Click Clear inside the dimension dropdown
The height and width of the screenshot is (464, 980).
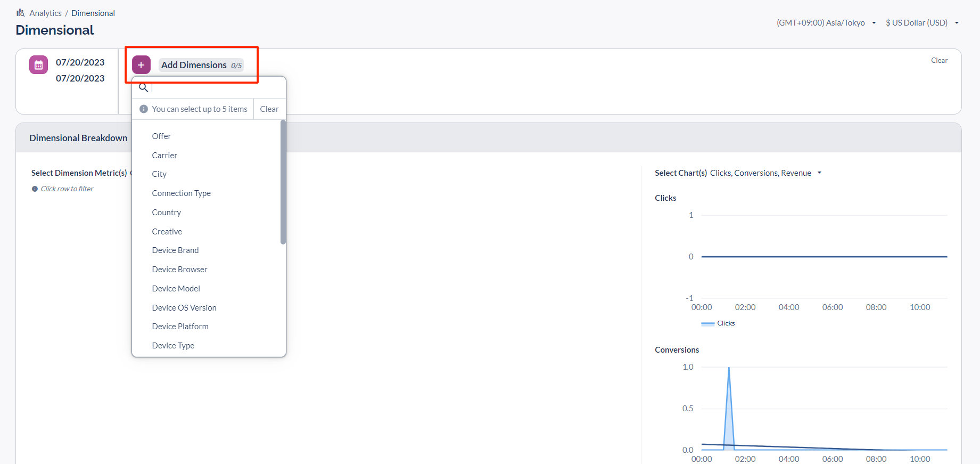click(x=269, y=109)
